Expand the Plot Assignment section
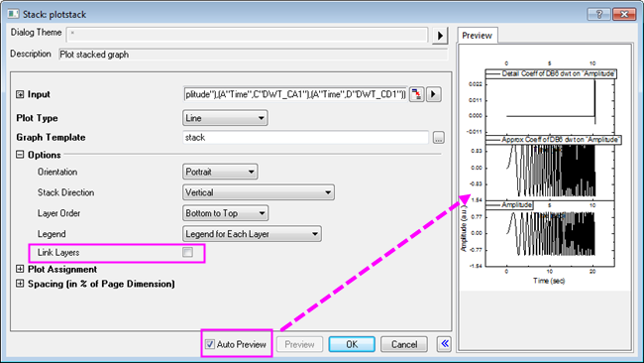 (x=20, y=269)
